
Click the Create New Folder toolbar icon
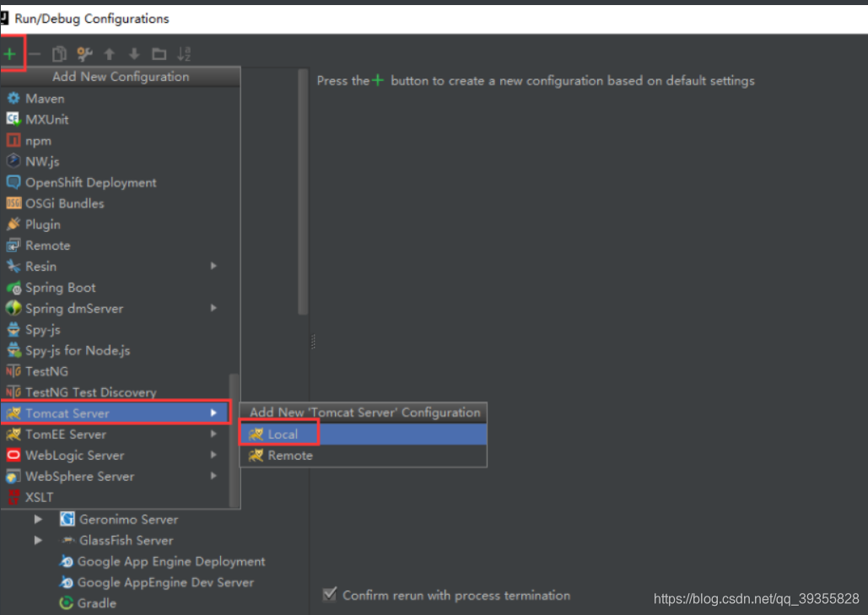tap(159, 54)
